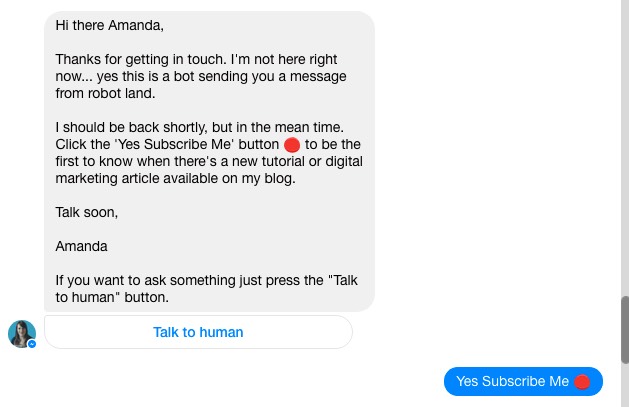
Task: Click the scrollbar track above the thumb
Action: point(625,148)
